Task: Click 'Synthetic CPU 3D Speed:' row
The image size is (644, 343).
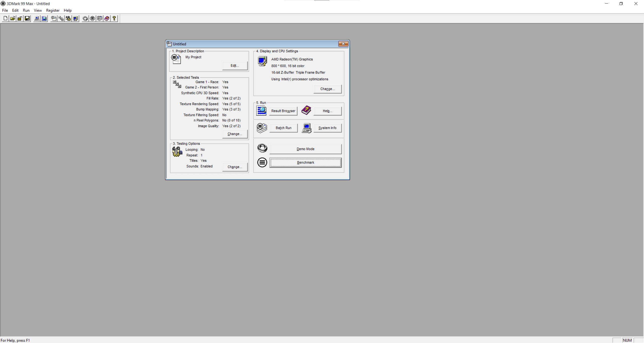Action: (x=200, y=93)
